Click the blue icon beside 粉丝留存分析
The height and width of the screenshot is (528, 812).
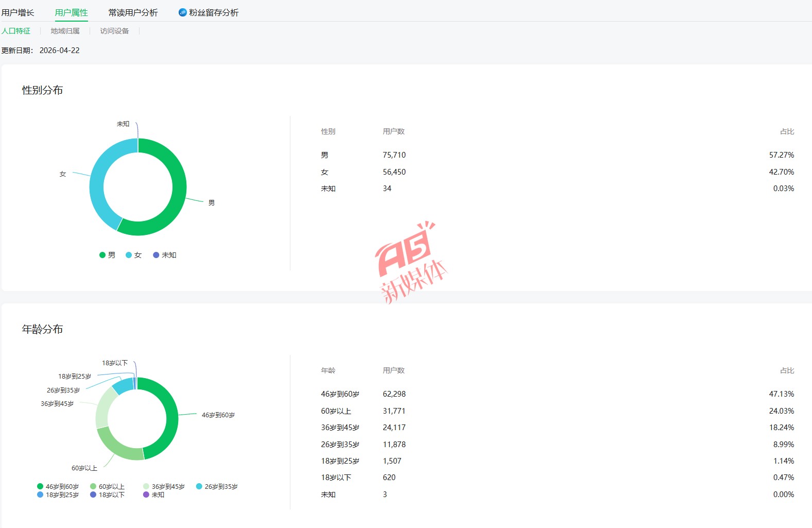(182, 12)
